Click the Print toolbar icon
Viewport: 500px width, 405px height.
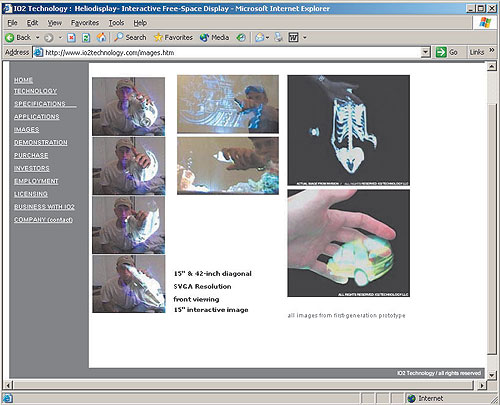pos(278,37)
